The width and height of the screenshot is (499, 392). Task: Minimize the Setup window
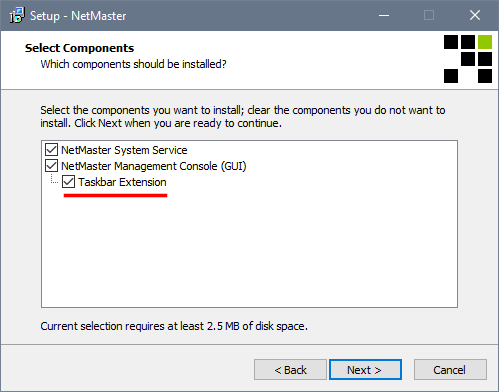point(384,15)
